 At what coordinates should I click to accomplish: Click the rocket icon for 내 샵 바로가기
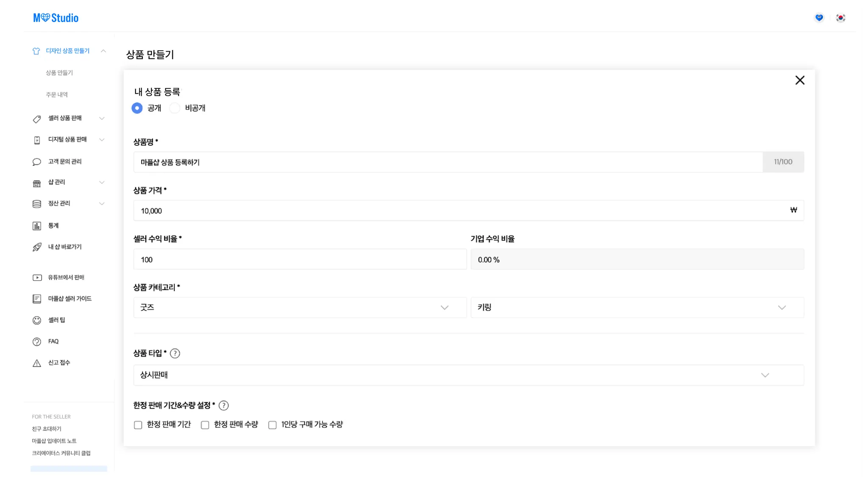click(x=37, y=247)
